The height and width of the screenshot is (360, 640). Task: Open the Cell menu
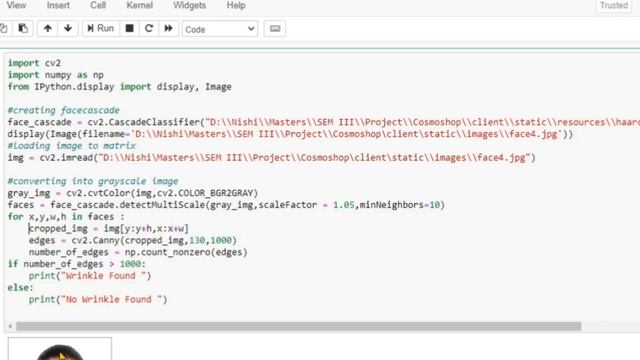(x=98, y=5)
